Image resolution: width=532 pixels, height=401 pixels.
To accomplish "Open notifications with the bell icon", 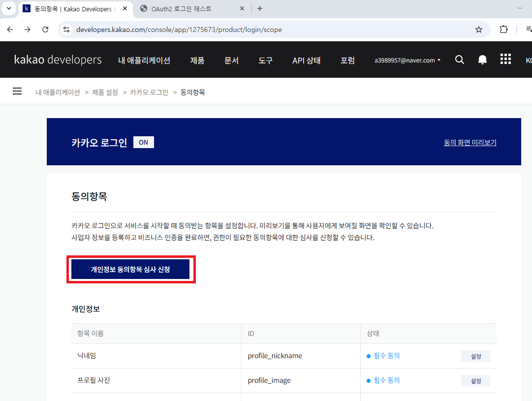I will coord(482,60).
